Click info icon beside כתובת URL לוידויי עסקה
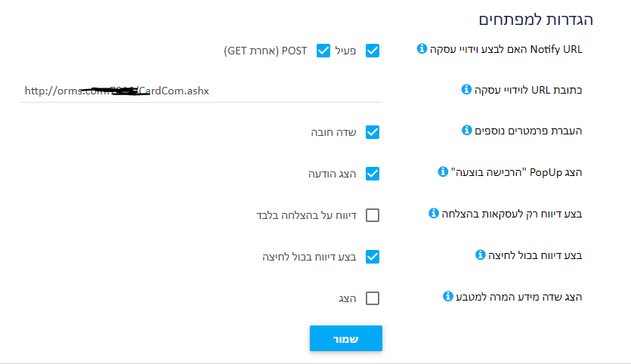Image resolution: width=631 pixels, height=364 pixels. (x=466, y=89)
